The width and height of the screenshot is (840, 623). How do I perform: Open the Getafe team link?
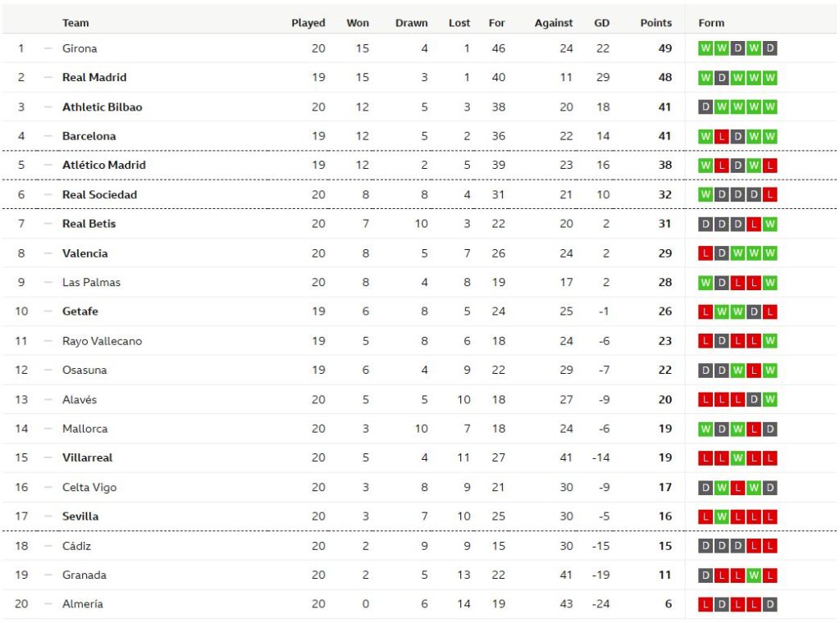click(x=80, y=311)
